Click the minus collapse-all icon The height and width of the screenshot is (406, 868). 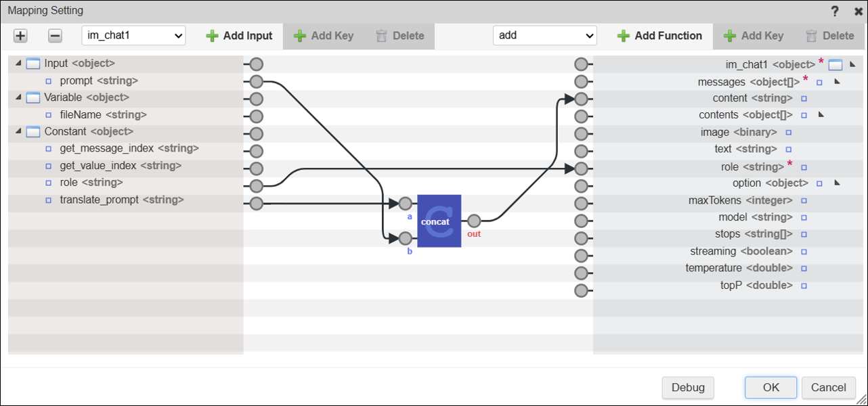pyautogui.click(x=56, y=36)
